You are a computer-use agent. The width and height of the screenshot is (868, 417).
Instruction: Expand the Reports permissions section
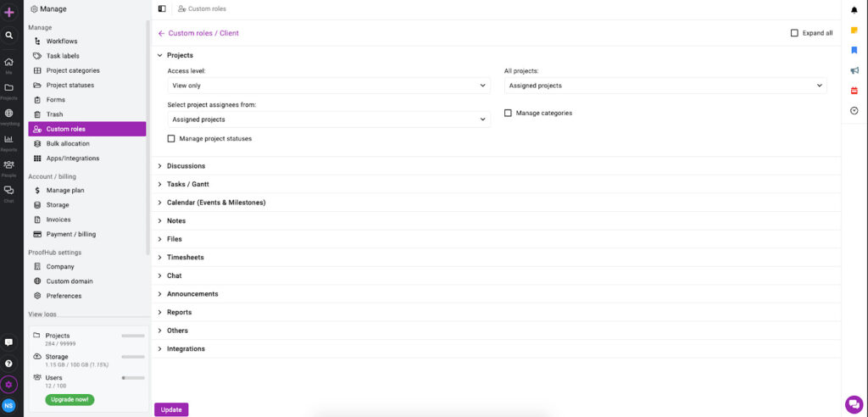coord(159,313)
